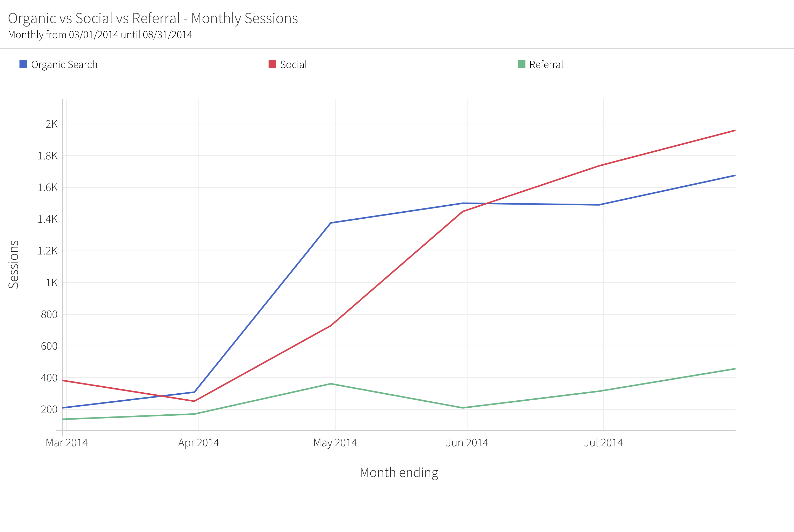Click the chart title text

coord(153,18)
